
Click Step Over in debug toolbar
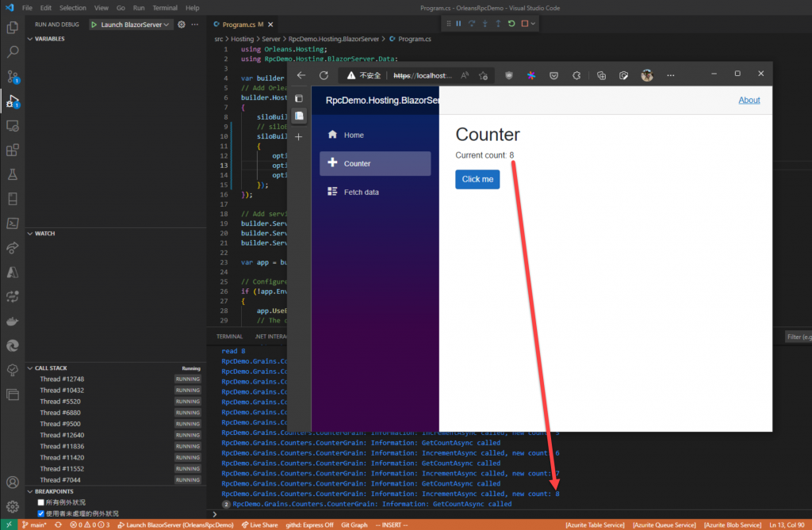(x=472, y=23)
